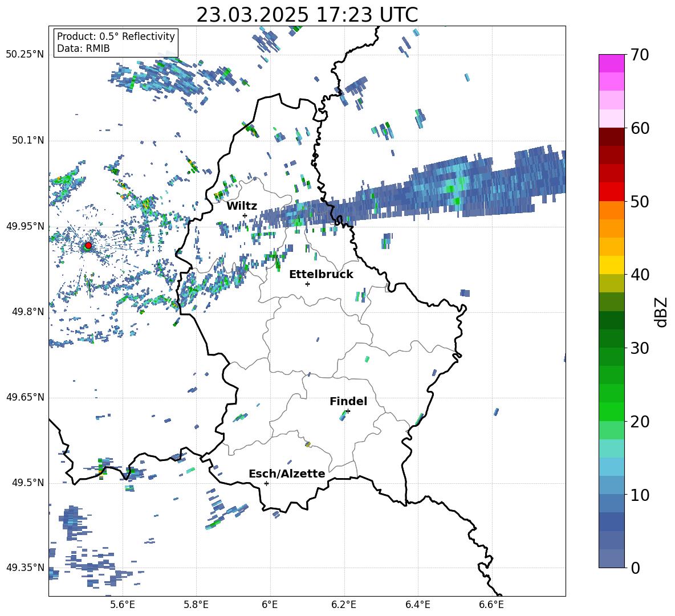Click the 'Product: 0.5° Reflectivity' text
Screen dimensions: 675x616
(x=116, y=36)
